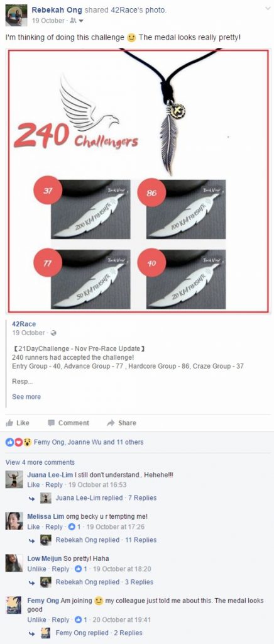Click Low Meijun's profile avatar
Screen dimensions: 274x644
[14, 563]
